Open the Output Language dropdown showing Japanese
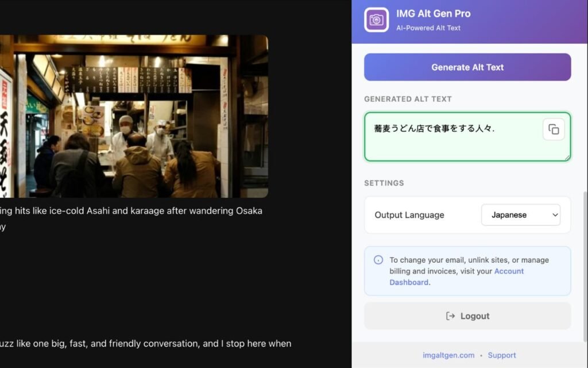This screenshot has width=588, height=368. (520, 215)
